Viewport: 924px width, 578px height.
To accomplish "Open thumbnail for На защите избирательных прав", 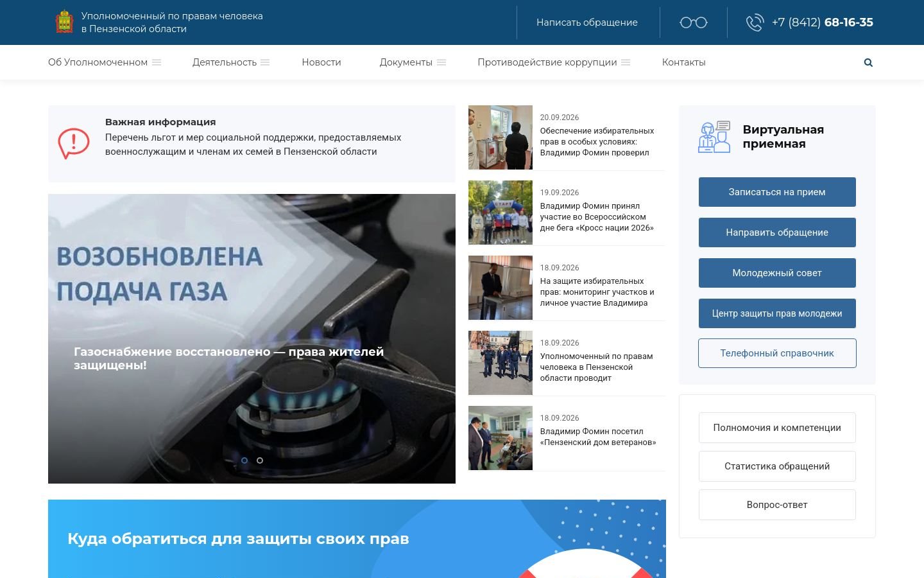I will coord(501,288).
